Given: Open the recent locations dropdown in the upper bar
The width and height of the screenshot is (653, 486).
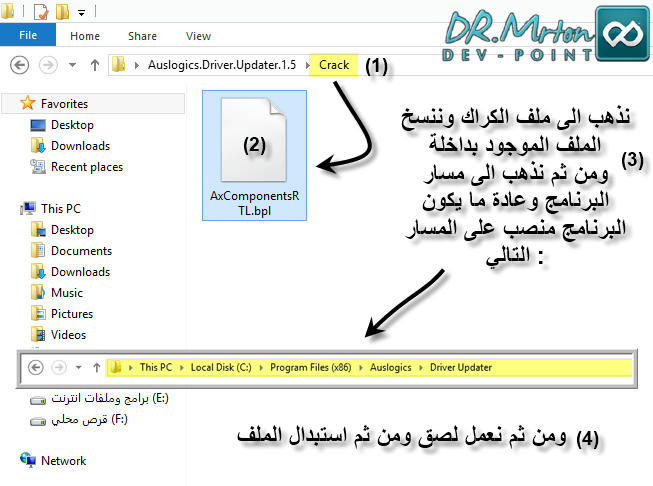Looking at the screenshot, I should [72, 65].
